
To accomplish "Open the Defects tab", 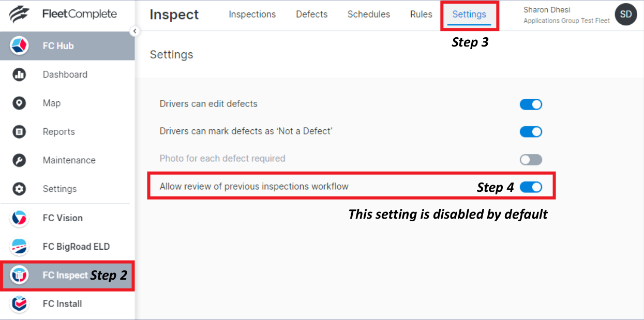I will coord(311,14).
